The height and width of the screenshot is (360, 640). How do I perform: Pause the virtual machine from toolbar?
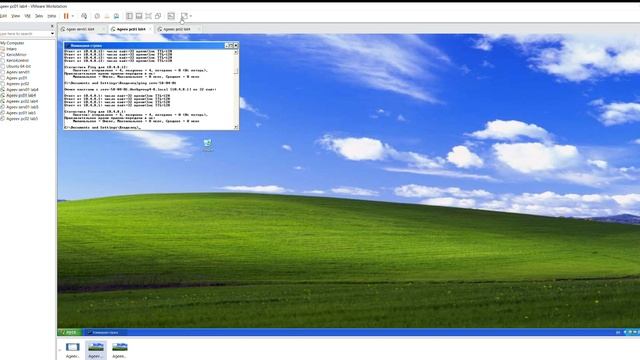[x=66, y=16]
